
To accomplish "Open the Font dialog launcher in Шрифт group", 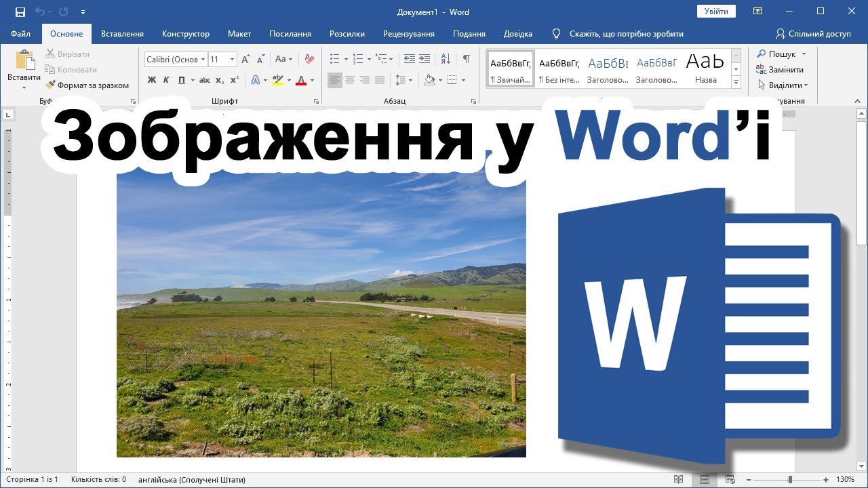I will 317,101.
